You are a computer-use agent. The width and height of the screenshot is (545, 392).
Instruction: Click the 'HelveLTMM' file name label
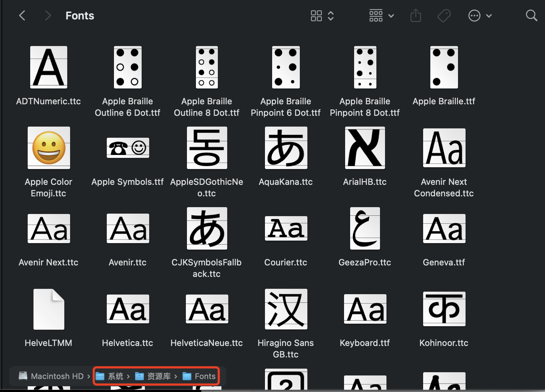click(x=49, y=343)
